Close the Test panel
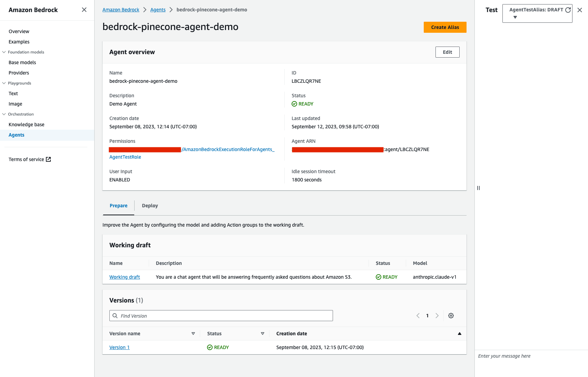This screenshot has width=588, height=377. coord(580,10)
